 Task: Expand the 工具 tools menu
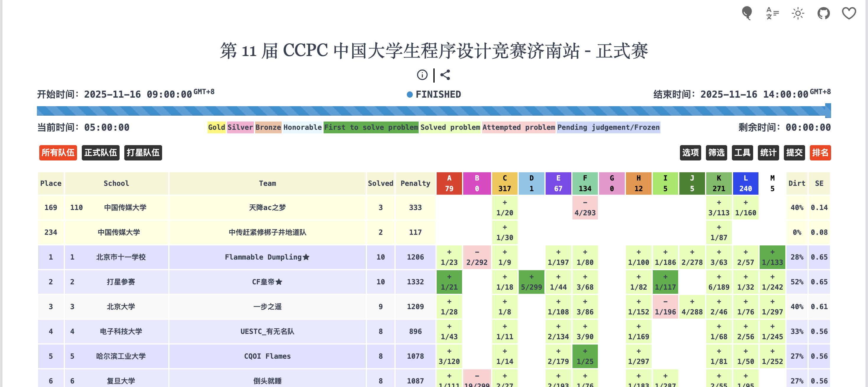(x=742, y=153)
